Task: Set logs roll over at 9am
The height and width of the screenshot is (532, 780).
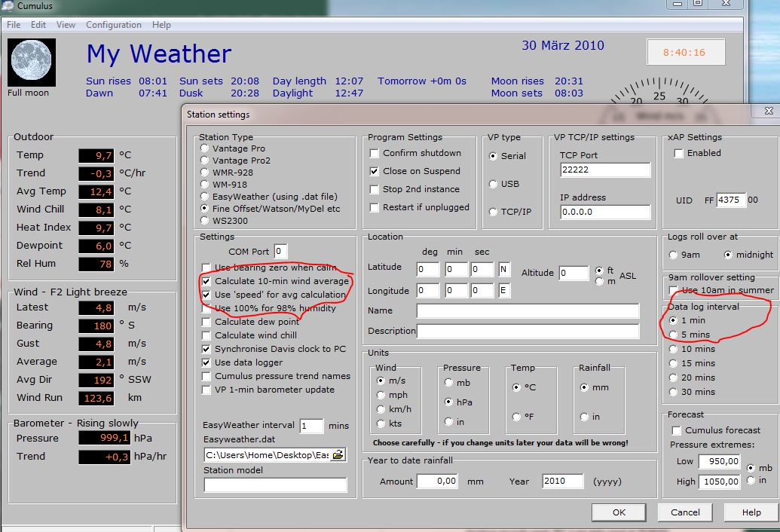Action: (674, 255)
